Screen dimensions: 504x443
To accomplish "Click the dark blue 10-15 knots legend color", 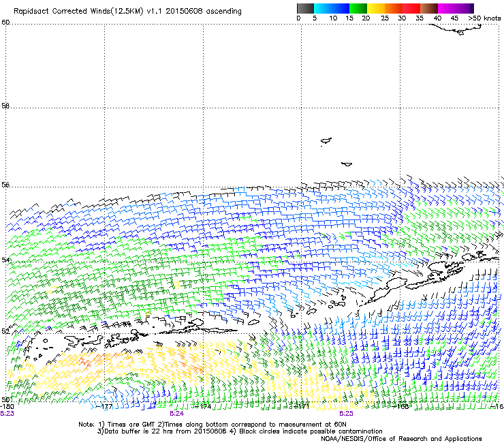I will click(x=341, y=8).
